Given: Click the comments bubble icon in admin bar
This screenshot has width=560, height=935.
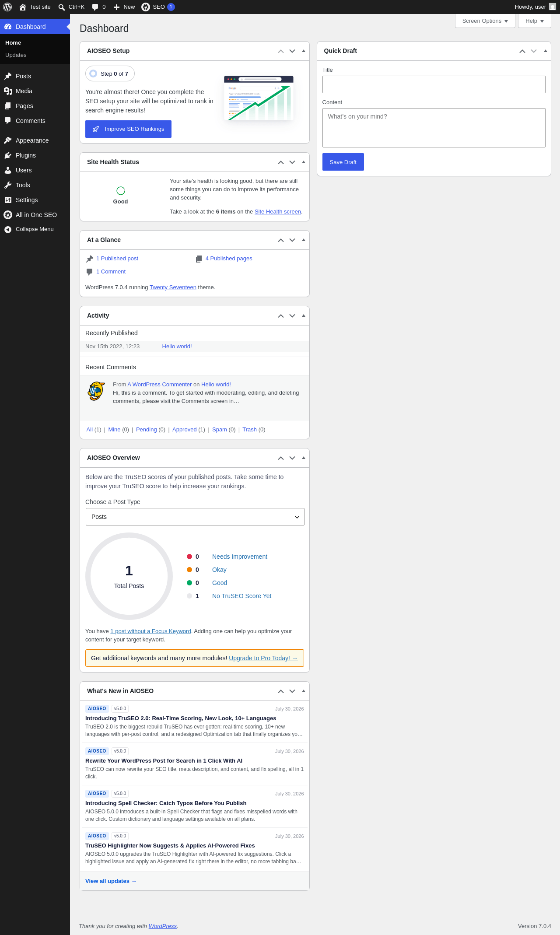Looking at the screenshot, I should [95, 7].
